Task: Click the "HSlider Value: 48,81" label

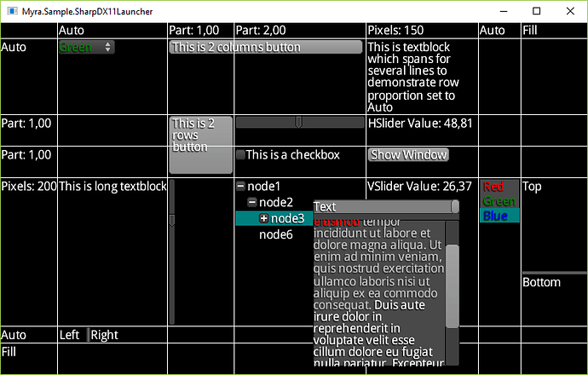Action: point(420,124)
